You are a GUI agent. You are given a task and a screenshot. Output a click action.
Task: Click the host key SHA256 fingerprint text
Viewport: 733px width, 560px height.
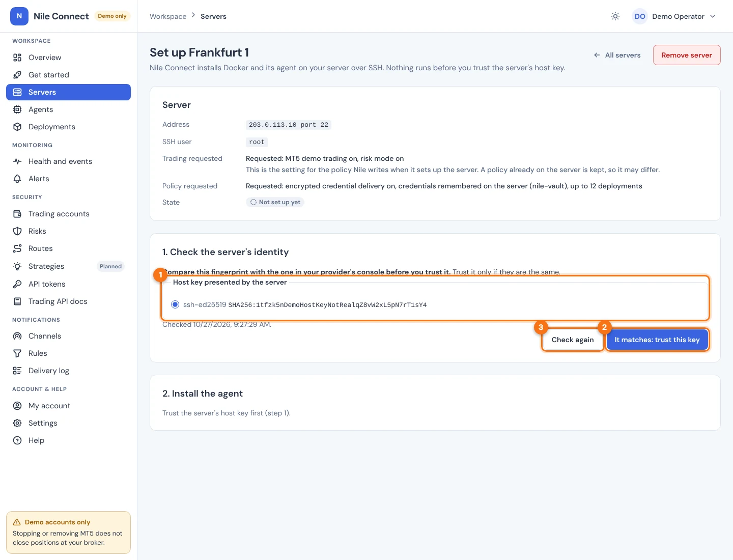point(327,305)
